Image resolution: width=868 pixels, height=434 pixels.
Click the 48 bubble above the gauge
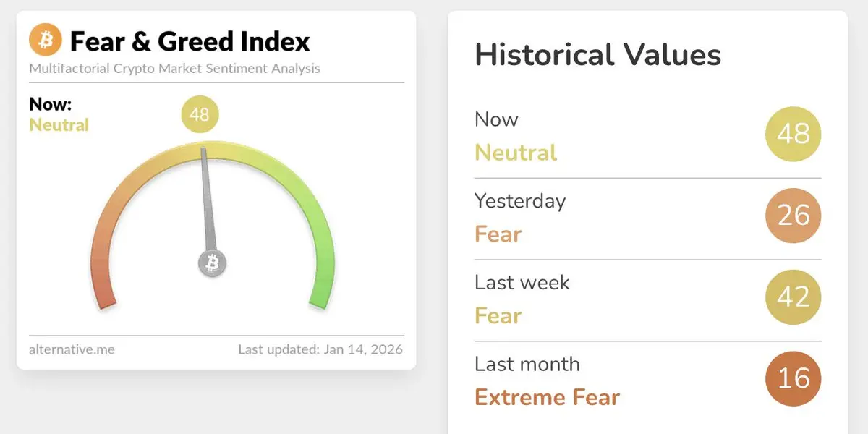tap(200, 114)
